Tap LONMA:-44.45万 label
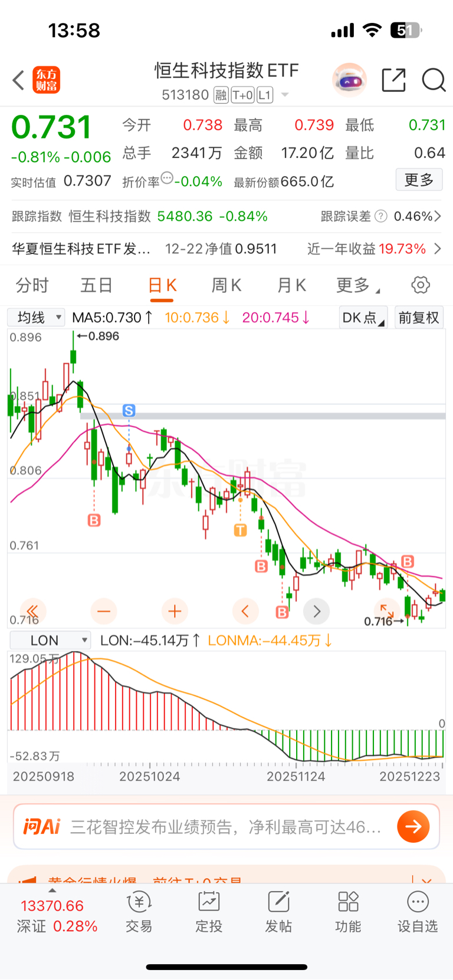453x980 pixels. tap(270, 641)
